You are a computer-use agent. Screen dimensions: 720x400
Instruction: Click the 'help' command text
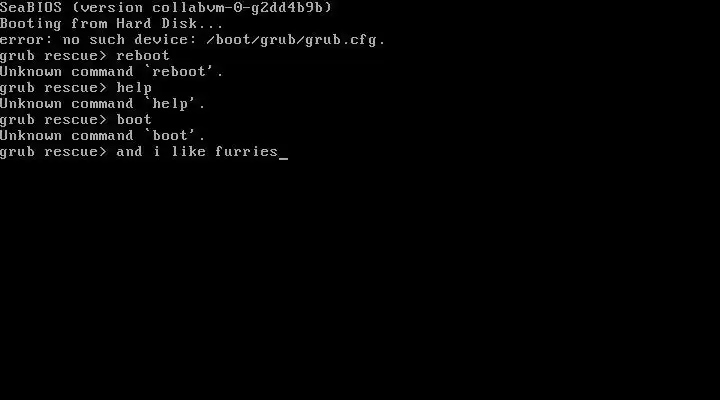134,88
